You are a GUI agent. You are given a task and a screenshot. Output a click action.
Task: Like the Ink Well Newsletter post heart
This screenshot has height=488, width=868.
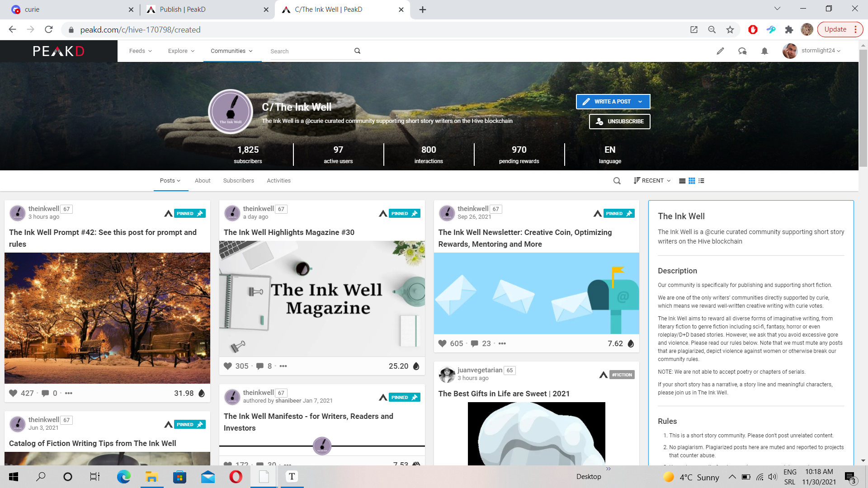443,343
